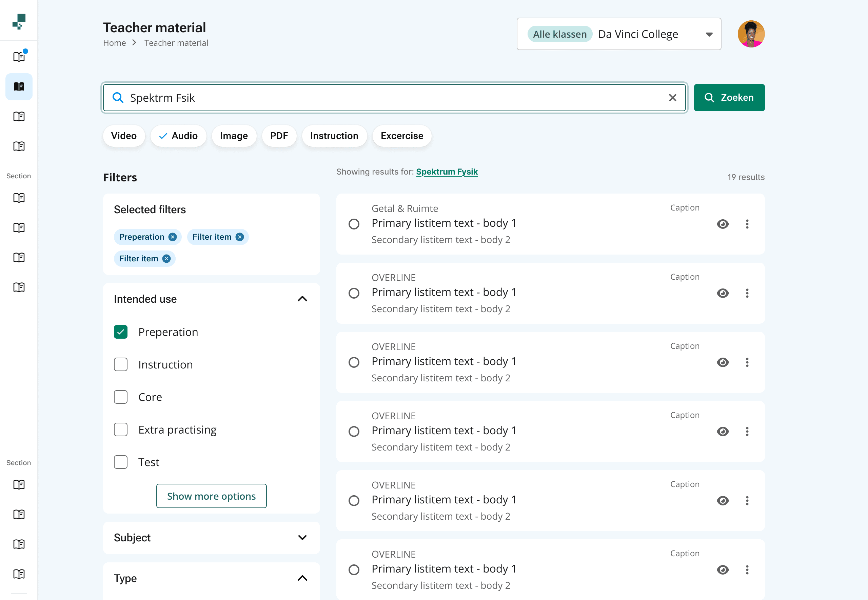Click Show more options button
The width and height of the screenshot is (868, 600).
[211, 496]
